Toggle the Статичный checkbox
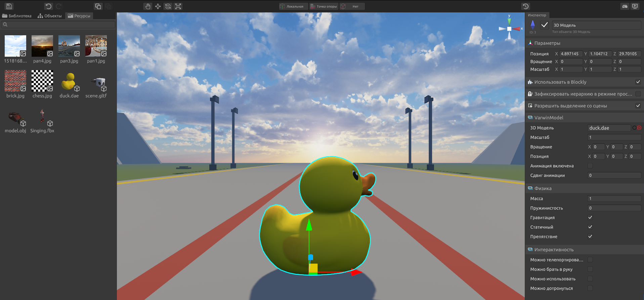This screenshot has height=300, width=644. (x=590, y=227)
